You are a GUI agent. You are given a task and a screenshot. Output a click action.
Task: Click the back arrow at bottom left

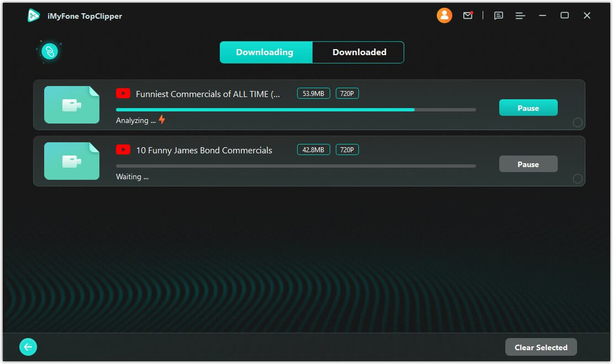pos(28,347)
